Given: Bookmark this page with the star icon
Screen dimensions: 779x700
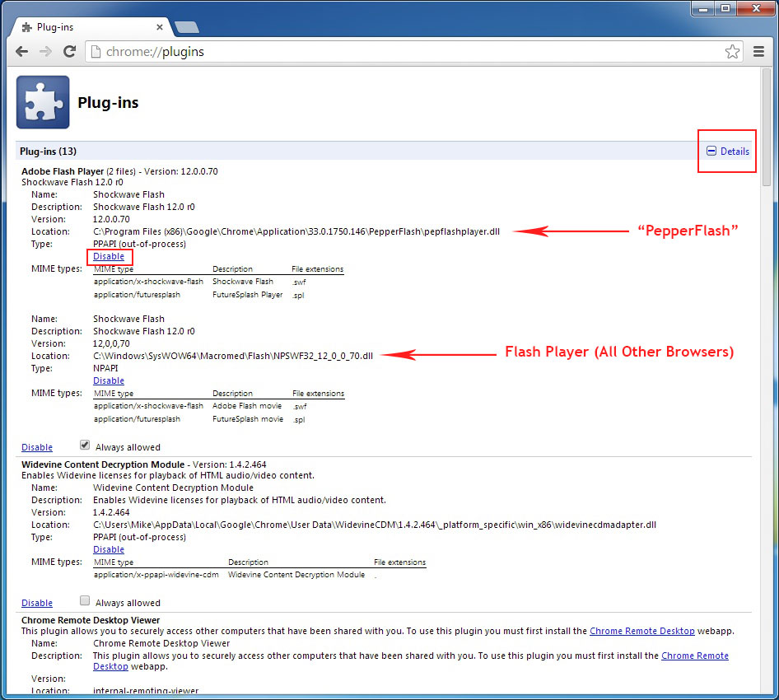Looking at the screenshot, I should 732,52.
